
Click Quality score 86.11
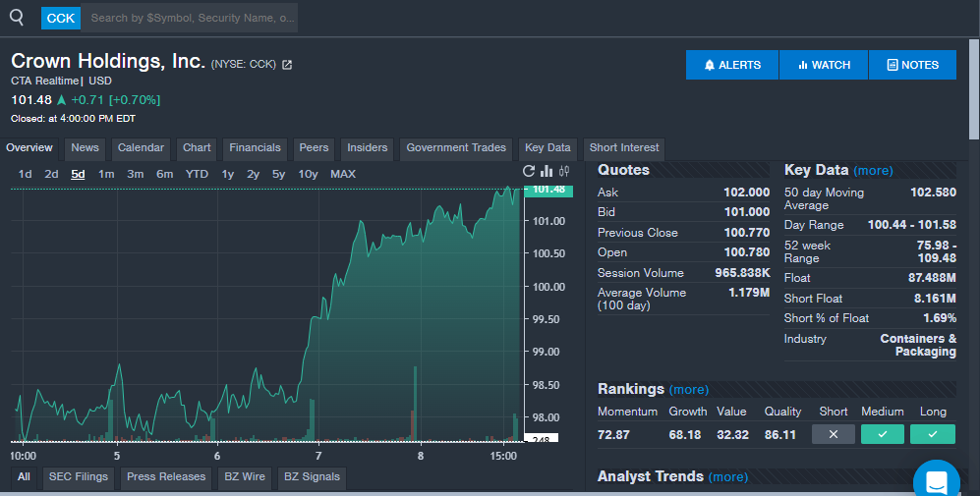tap(780, 435)
